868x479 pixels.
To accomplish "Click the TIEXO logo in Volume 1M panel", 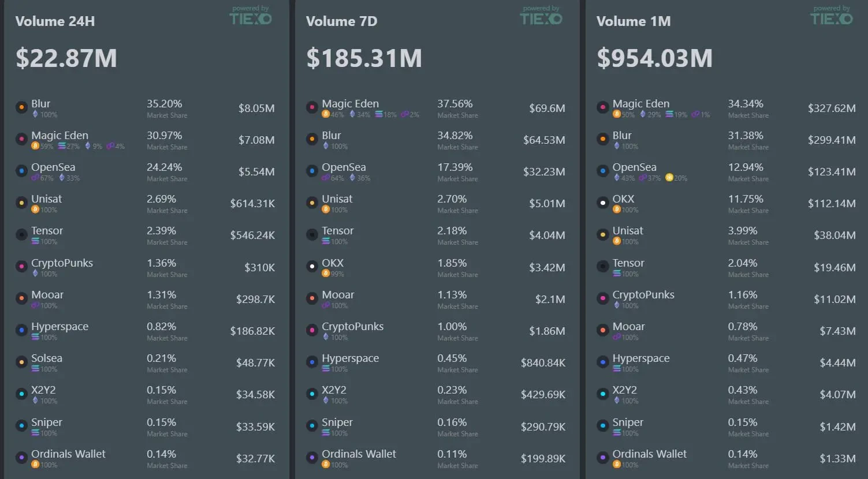I will [832, 18].
